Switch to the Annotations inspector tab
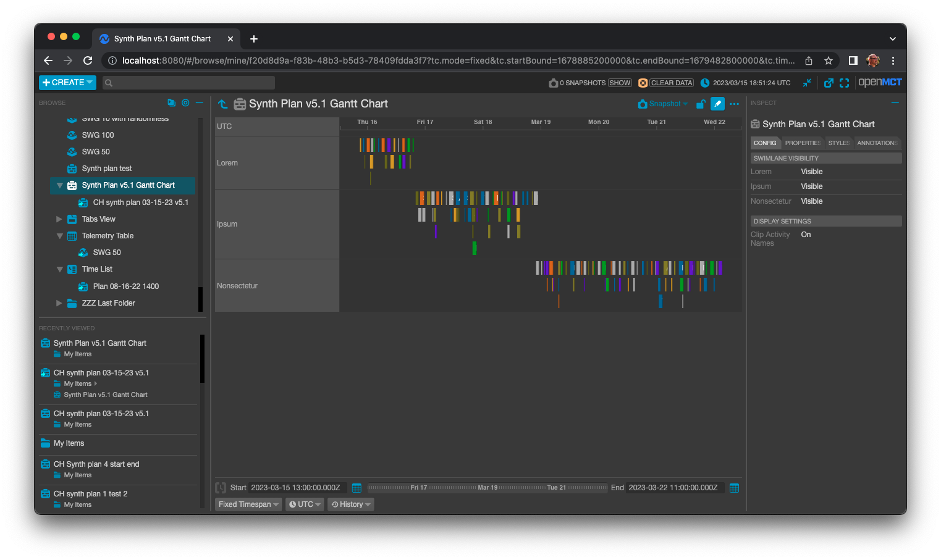The image size is (941, 560). 877,143
